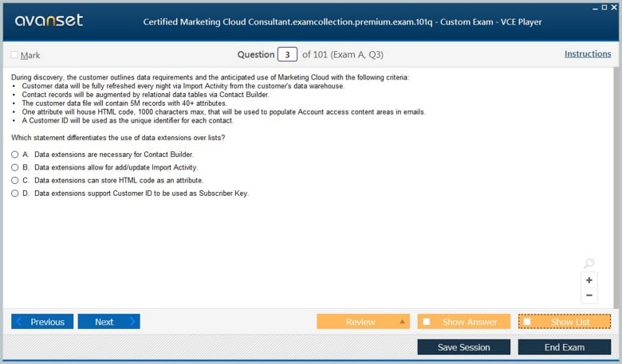622x364 pixels.
Task: Click answer text "Data extensions can store HTML code as an attribute."
Action: pos(119,181)
